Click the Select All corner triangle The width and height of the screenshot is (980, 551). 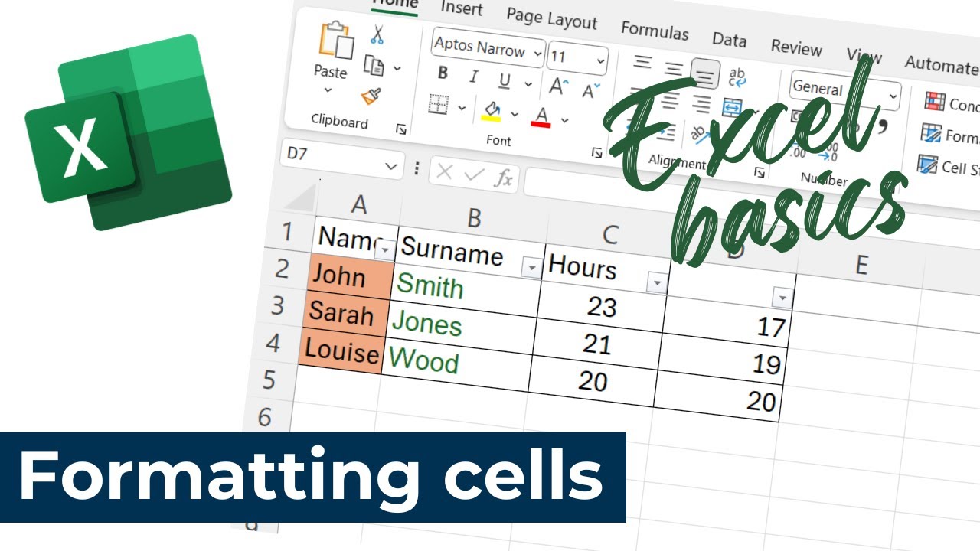pyautogui.click(x=299, y=198)
